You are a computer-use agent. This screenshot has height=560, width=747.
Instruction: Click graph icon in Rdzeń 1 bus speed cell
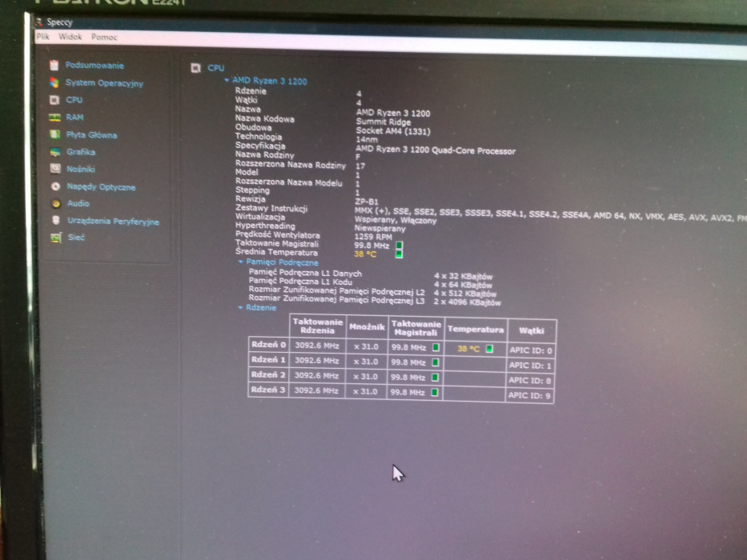point(435,362)
